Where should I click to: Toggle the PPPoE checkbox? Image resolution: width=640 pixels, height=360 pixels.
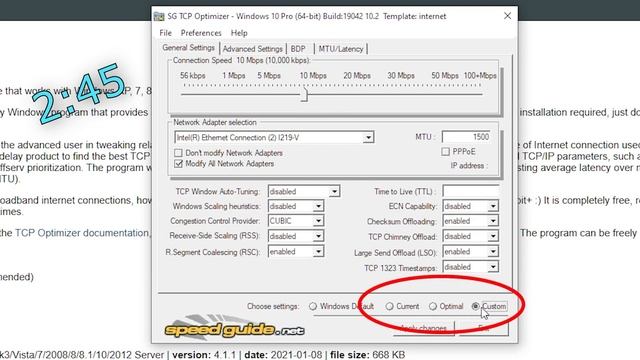tap(445, 152)
